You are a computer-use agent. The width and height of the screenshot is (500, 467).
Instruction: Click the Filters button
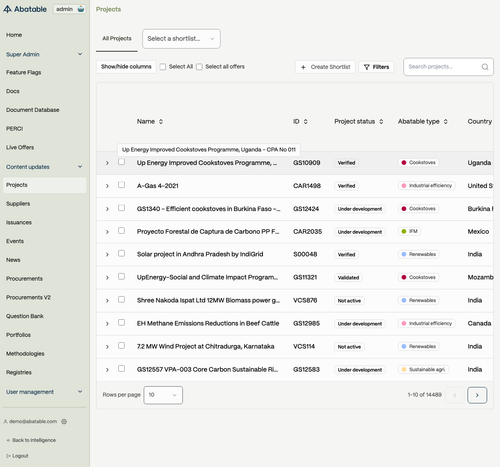[376, 67]
